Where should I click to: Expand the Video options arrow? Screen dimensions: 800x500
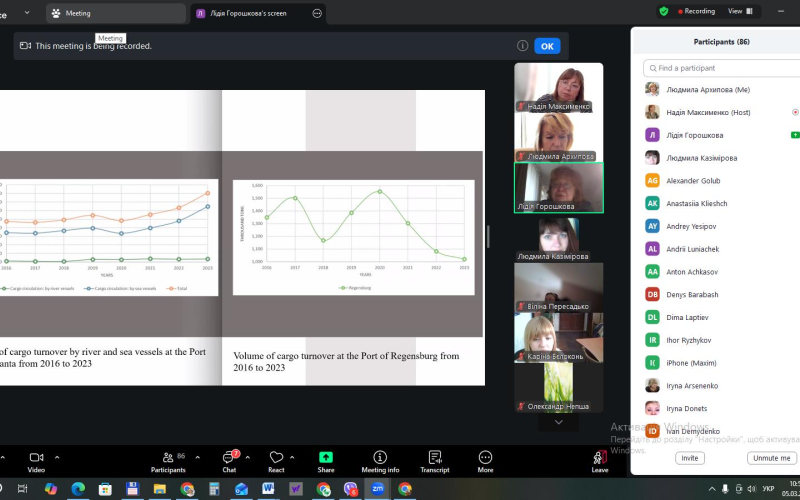[x=57, y=456]
